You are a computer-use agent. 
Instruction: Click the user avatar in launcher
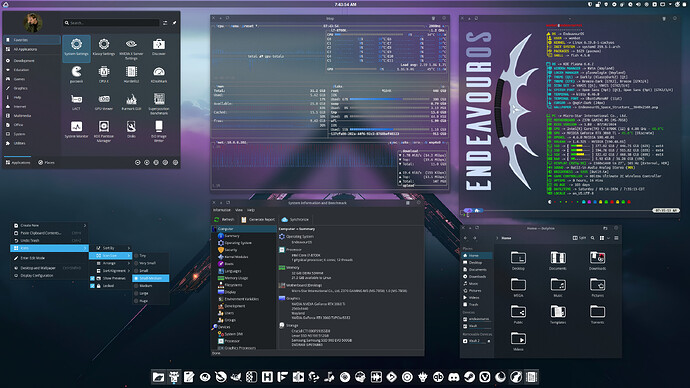point(33,23)
